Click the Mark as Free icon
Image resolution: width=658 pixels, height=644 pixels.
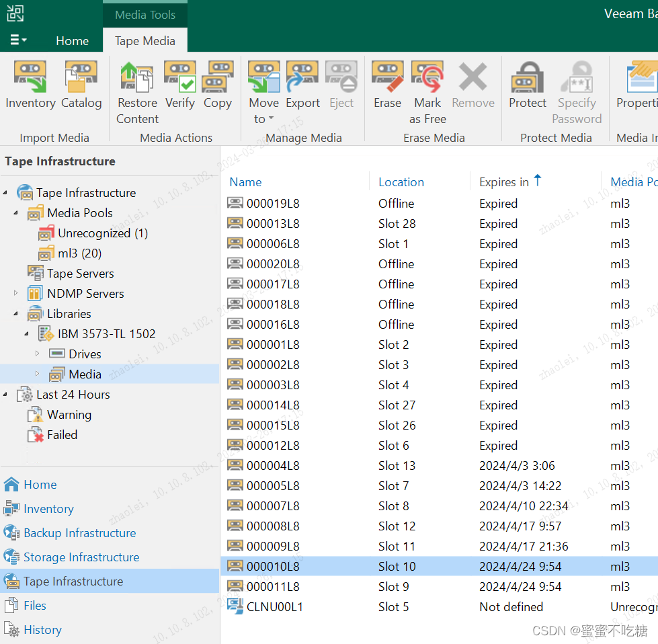pos(427,77)
